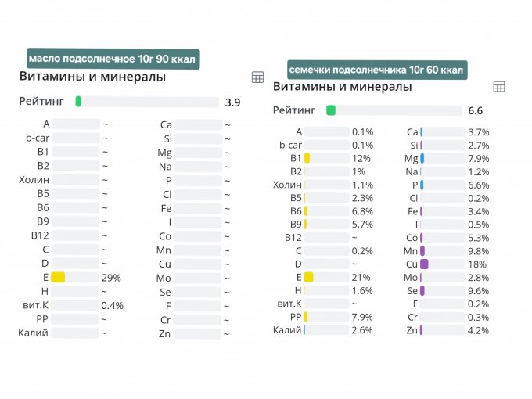Open table view in sunflower oil panel
This screenshot has width=532, height=399.
coord(257,77)
